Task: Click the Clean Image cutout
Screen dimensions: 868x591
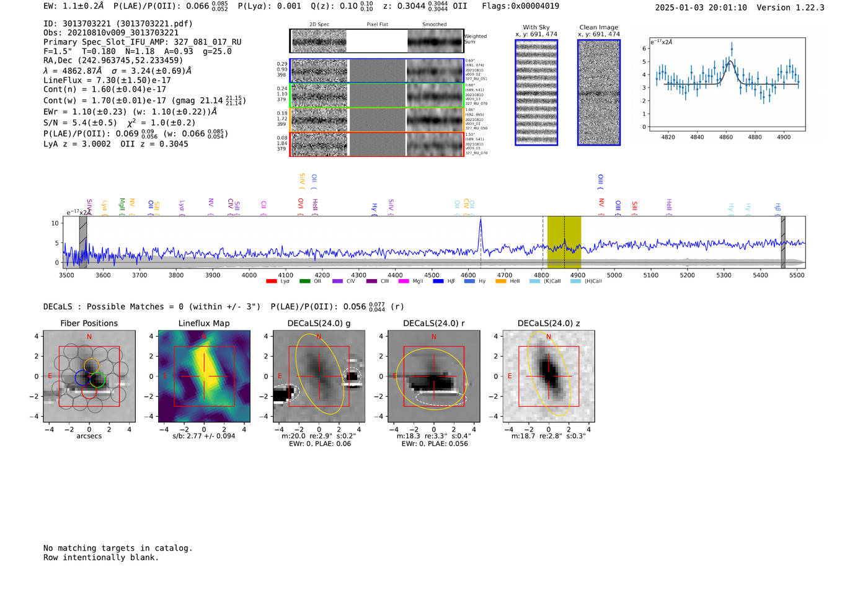Action: tap(599, 92)
